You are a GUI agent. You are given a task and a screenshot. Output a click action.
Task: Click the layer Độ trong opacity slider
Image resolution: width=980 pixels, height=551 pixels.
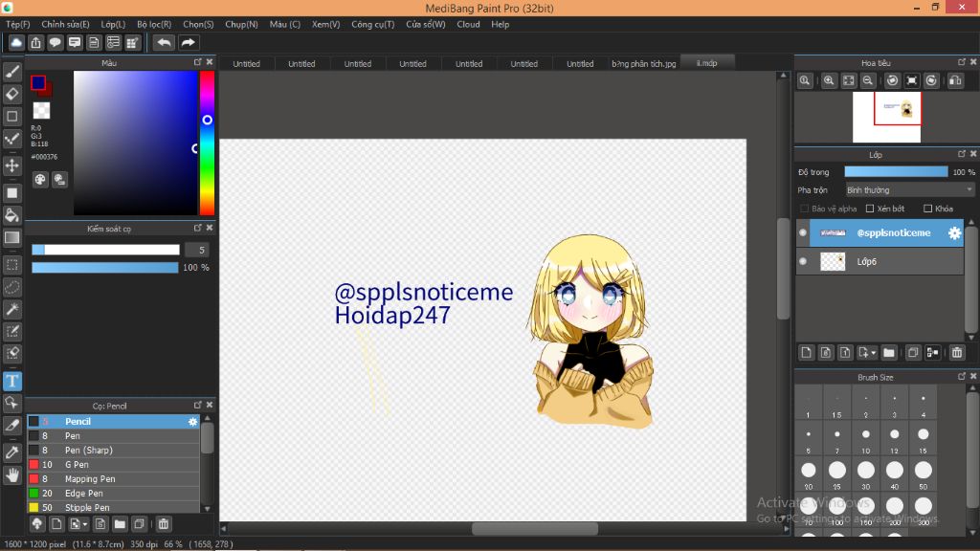(896, 172)
